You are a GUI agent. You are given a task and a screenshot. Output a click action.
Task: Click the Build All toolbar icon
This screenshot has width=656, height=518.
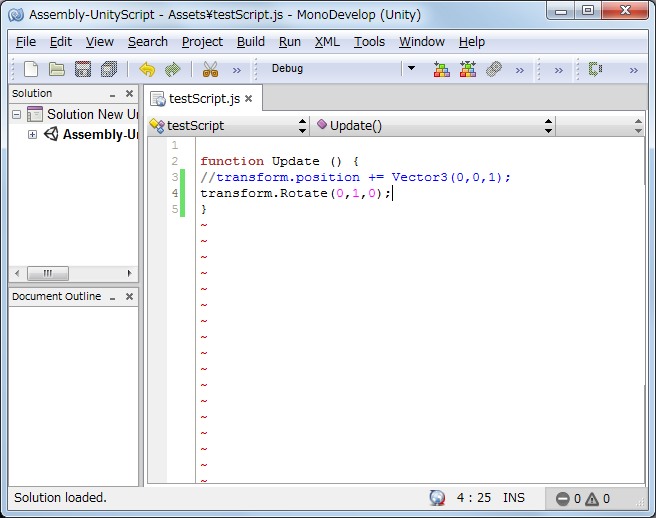(x=441, y=69)
